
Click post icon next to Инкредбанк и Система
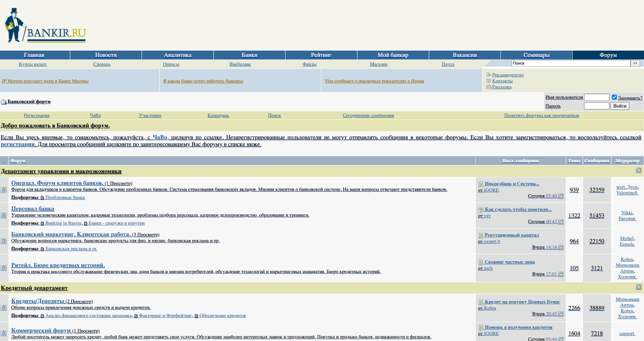click(x=481, y=184)
